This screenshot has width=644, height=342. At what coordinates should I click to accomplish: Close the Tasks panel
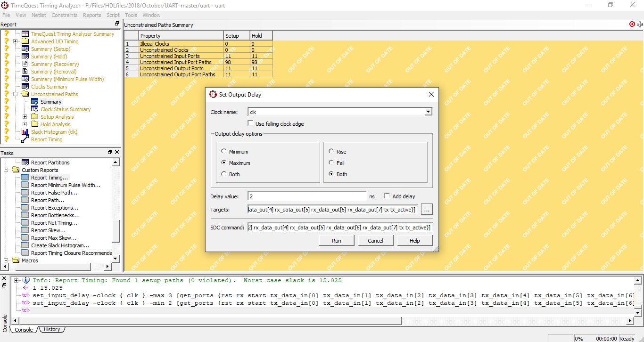tap(117, 152)
